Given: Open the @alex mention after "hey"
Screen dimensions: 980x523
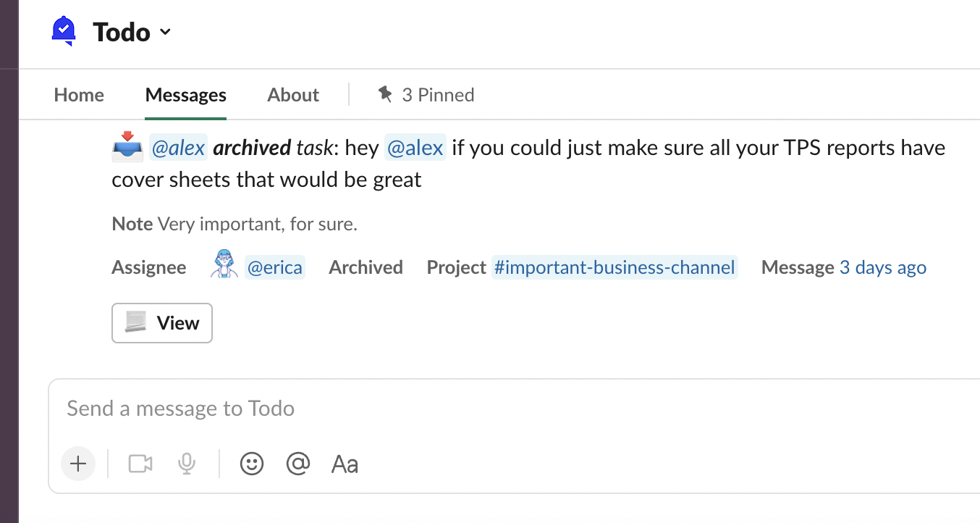Looking at the screenshot, I should click(415, 148).
